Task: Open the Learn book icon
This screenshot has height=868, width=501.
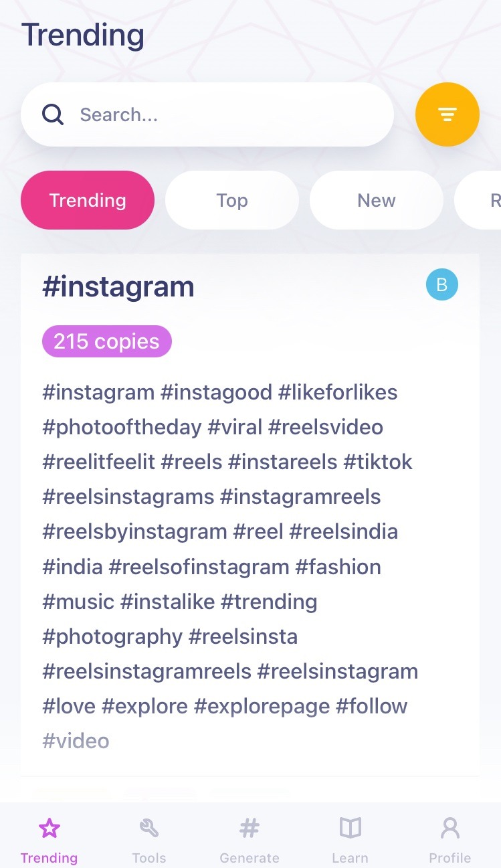Action: click(x=350, y=828)
